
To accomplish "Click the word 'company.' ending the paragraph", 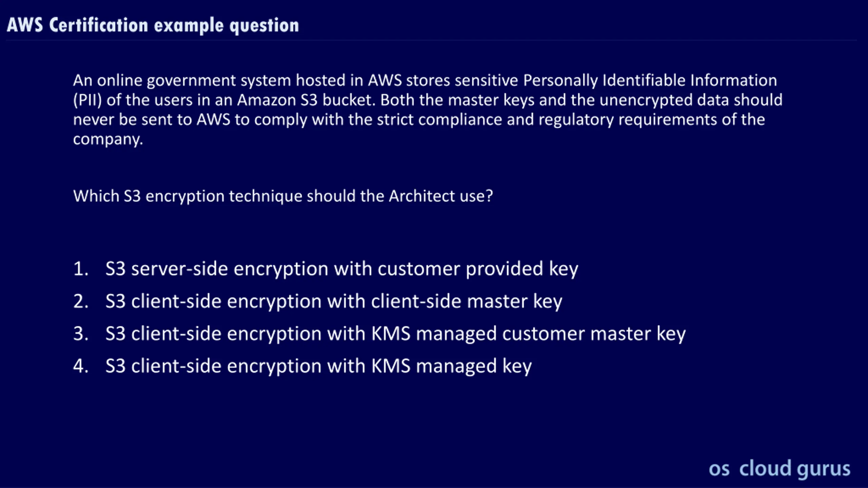I will 108,139.
